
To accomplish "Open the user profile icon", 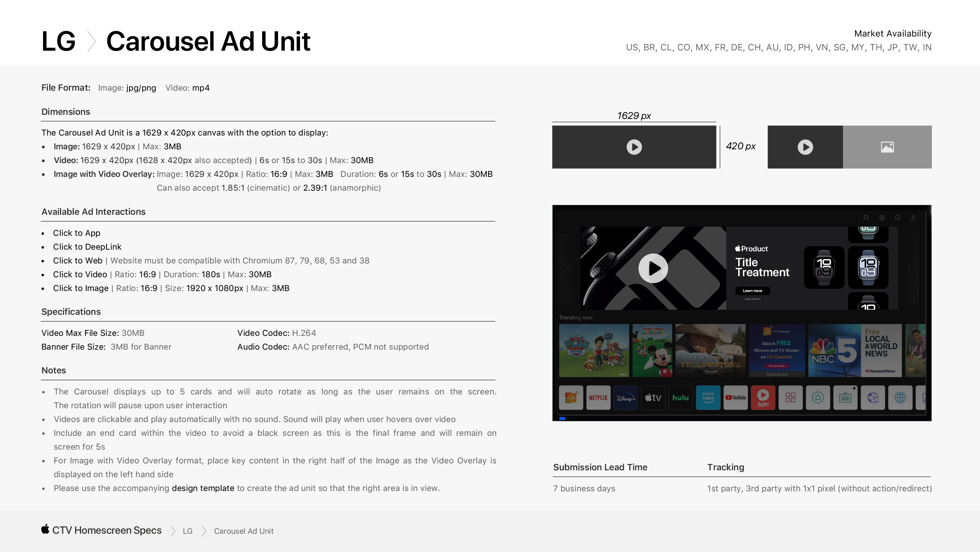I will (913, 217).
